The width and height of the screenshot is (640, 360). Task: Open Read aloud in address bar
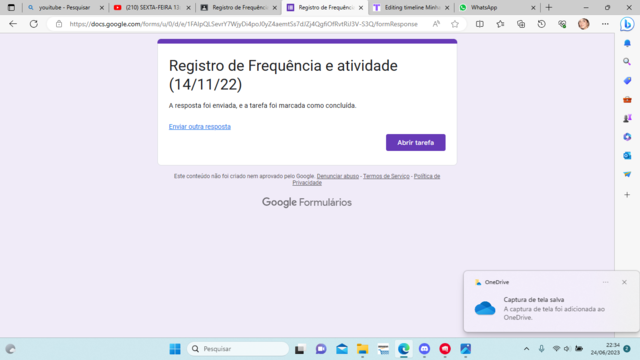pyautogui.click(x=436, y=24)
